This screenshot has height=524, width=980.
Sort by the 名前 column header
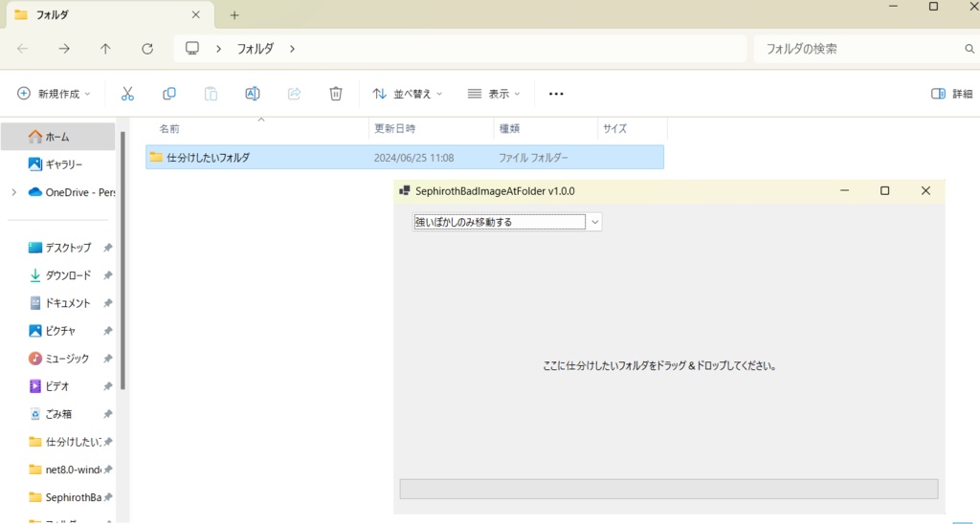169,129
